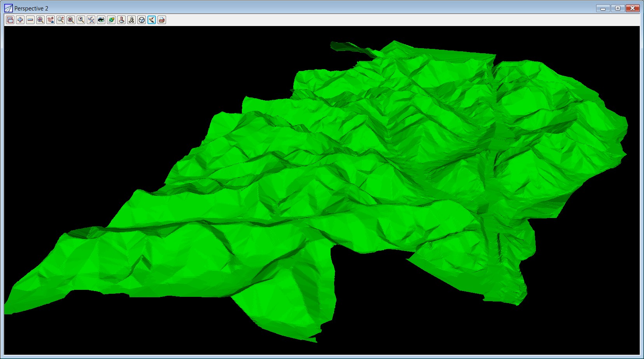Screen dimensions: 644x359
Task: Select the green orbit sphere tool
Action: click(x=111, y=20)
